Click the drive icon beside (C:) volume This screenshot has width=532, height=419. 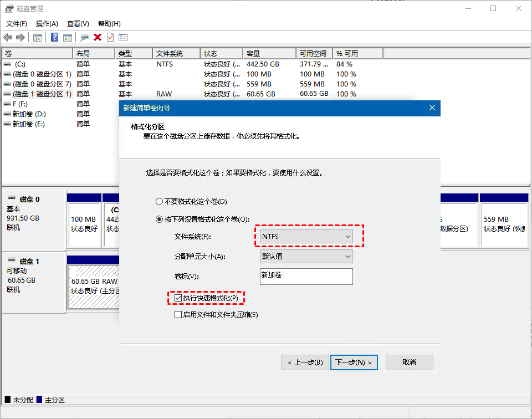point(7,64)
